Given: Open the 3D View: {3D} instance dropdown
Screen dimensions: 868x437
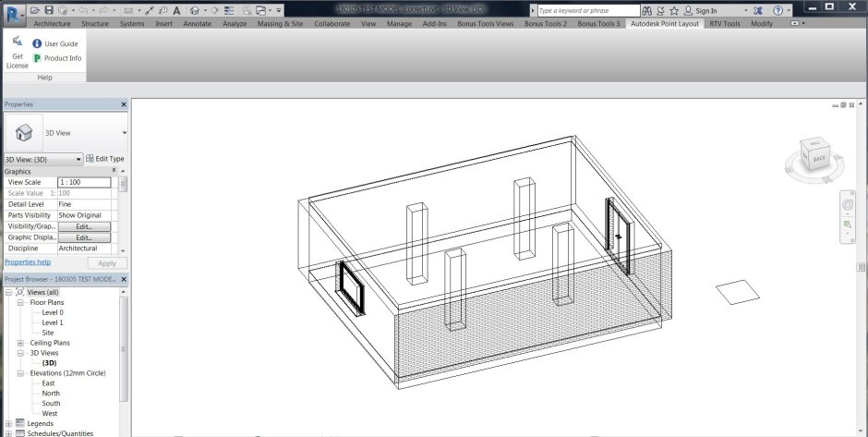Looking at the screenshot, I should [x=78, y=159].
